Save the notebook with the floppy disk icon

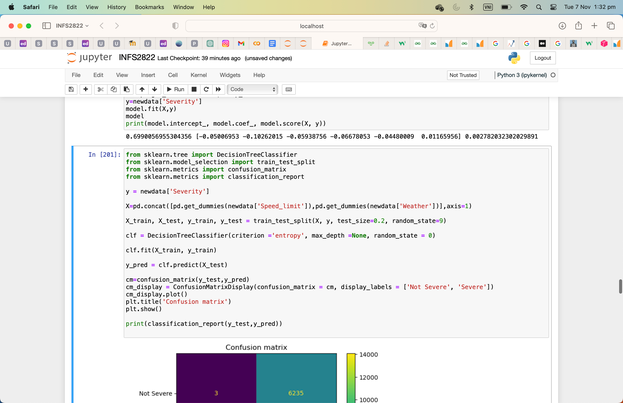point(71,89)
